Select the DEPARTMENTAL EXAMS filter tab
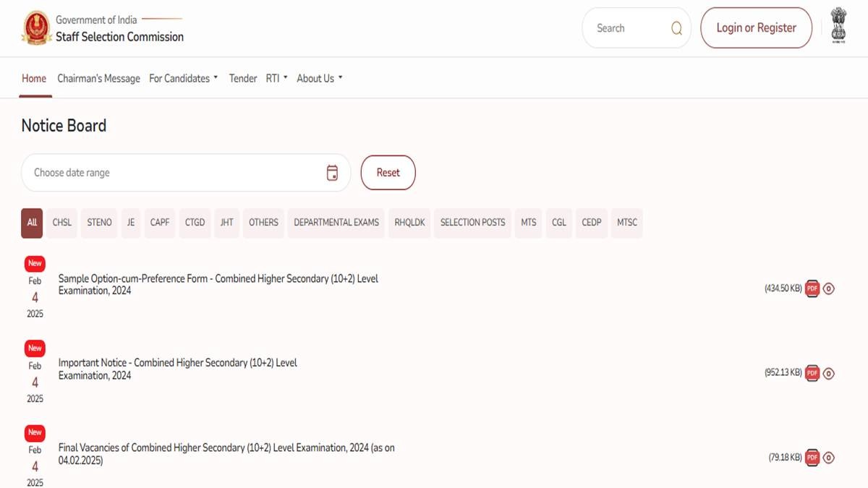Screen dimensions: 868x488 point(336,223)
